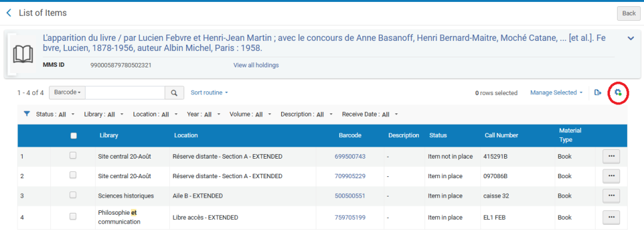Click the View all holdings link
Viewport: 644px width, 233px height.
tap(256, 65)
